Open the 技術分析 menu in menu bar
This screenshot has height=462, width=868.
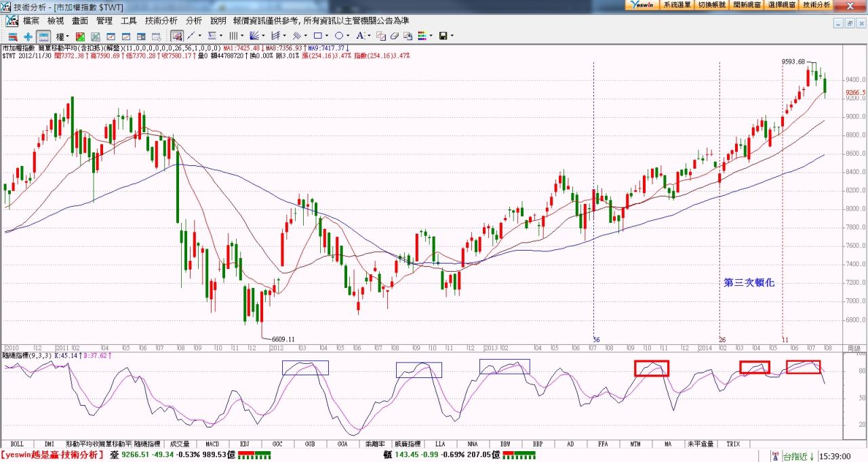[161, 21]
